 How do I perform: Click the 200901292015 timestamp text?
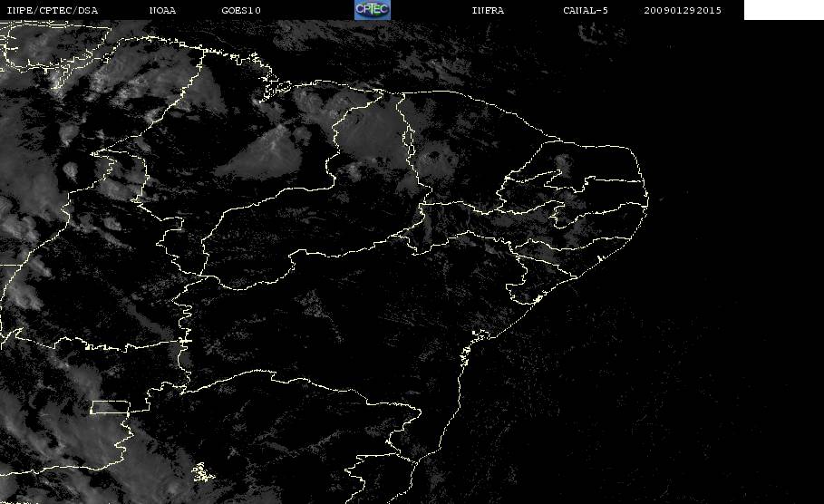pos(683,10)
